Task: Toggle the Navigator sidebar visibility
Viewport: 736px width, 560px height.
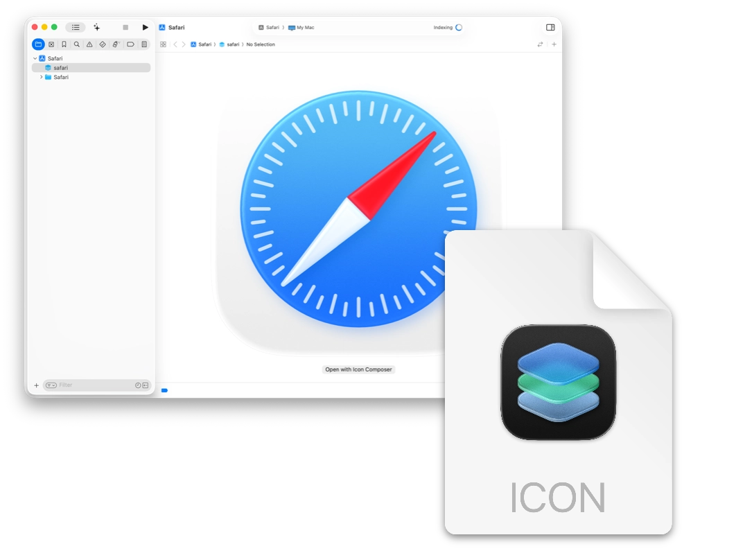Action: tap(75, 26)
